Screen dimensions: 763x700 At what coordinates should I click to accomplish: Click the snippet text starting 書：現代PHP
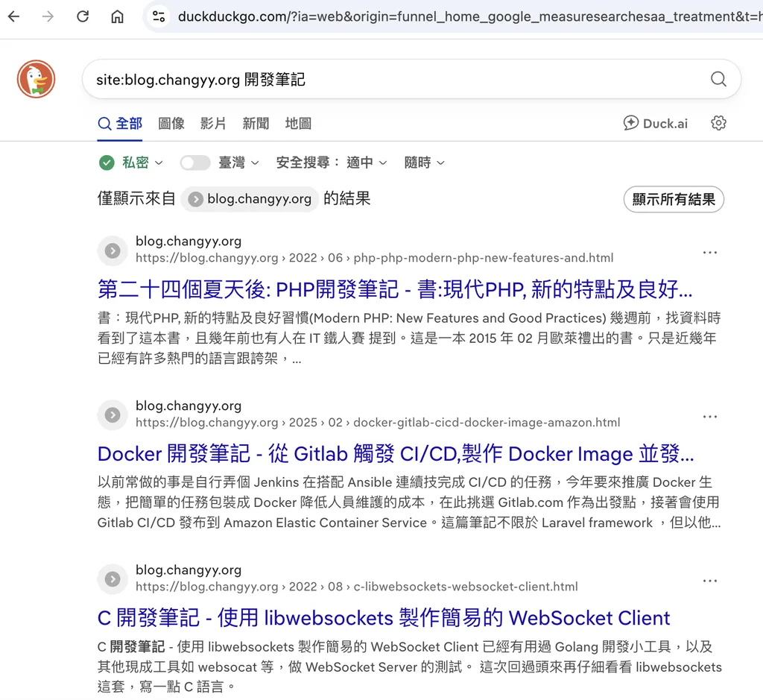[409, 338]
